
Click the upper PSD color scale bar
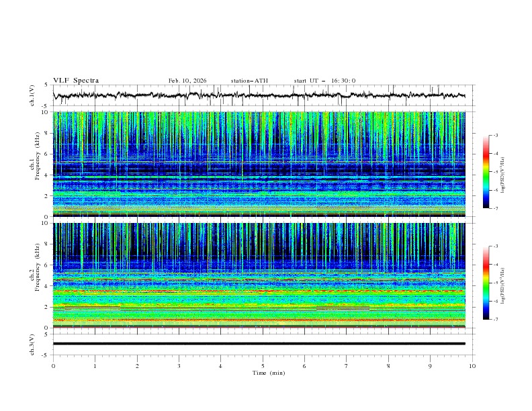point(486,172)
